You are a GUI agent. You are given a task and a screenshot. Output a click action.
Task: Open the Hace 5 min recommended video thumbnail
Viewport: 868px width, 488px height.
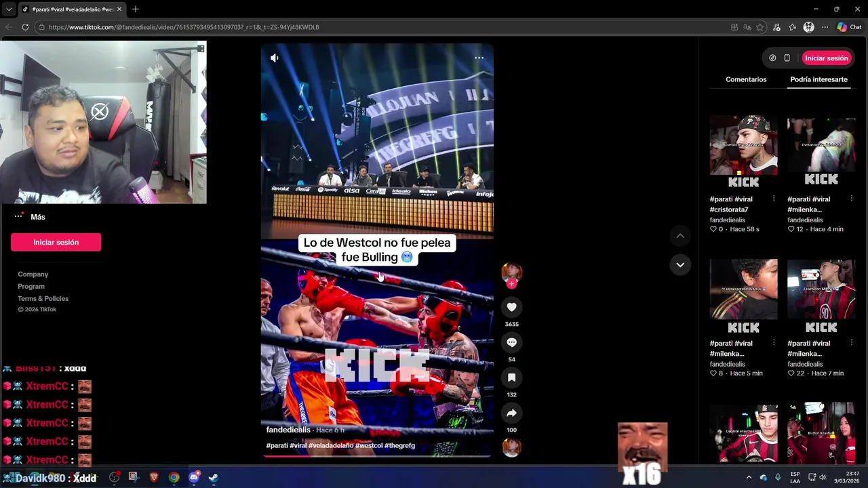click(x=743, y=296)
